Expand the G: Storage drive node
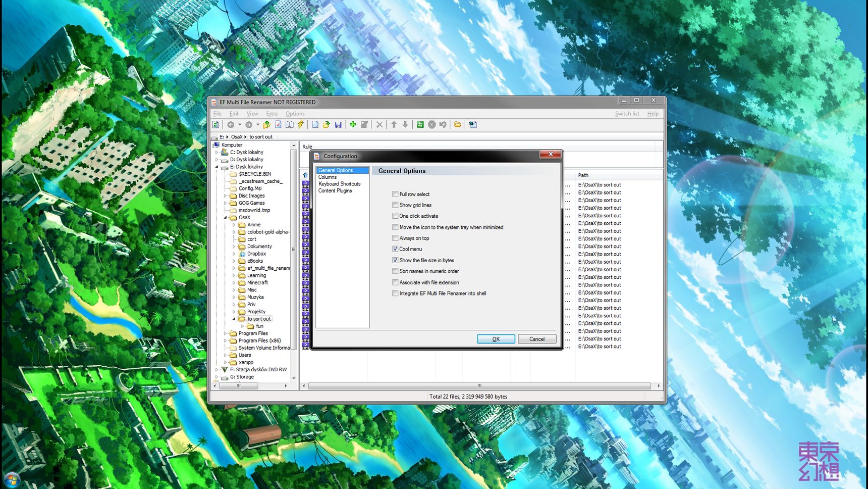Screen dimensions: 868x489 [217, 377]
